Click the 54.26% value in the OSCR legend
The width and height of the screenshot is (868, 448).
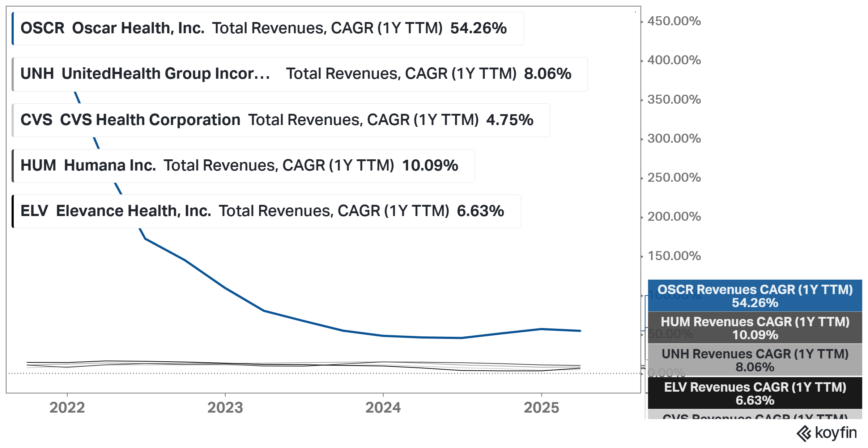(478, 28)
